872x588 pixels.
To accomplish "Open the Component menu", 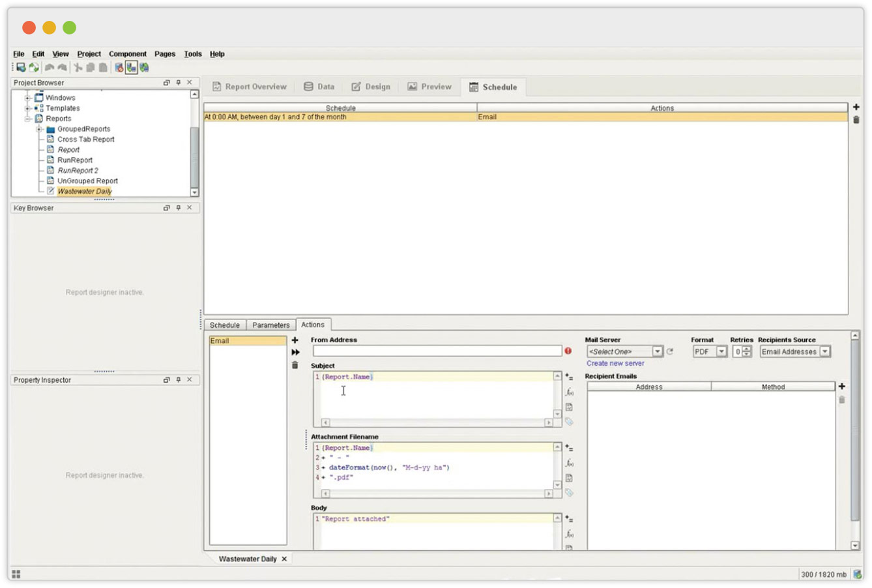I will [127, 54].
